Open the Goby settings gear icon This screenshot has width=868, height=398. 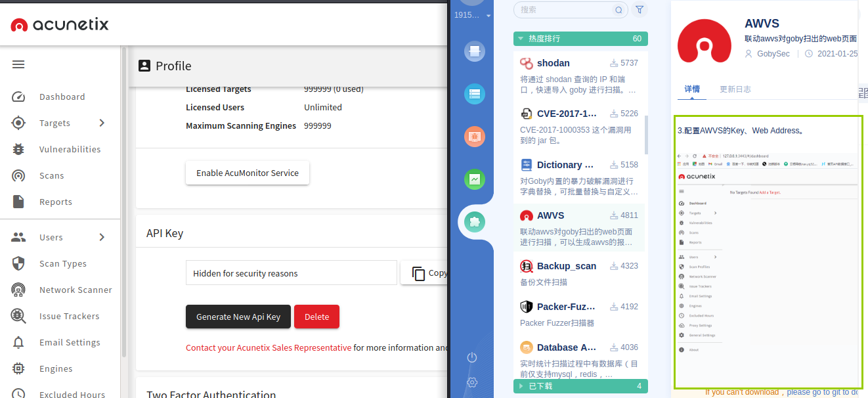[x=471, y=382]
